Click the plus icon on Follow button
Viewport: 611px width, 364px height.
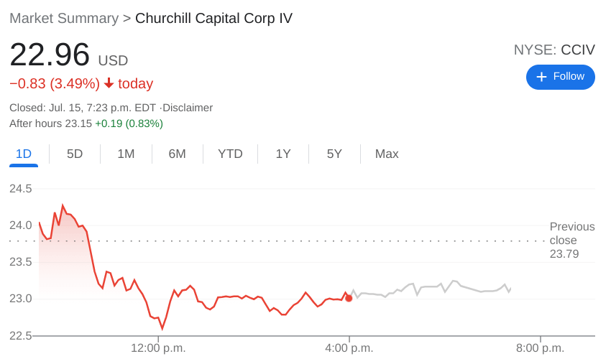tap(541, 77)
